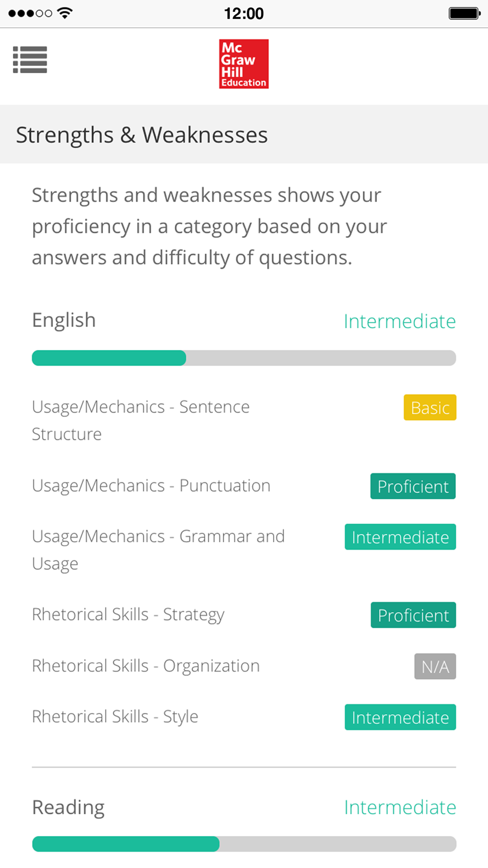Tap Intermediate badge for Grammar and Usage
The image size is (488, 868).
coord(400,537)
